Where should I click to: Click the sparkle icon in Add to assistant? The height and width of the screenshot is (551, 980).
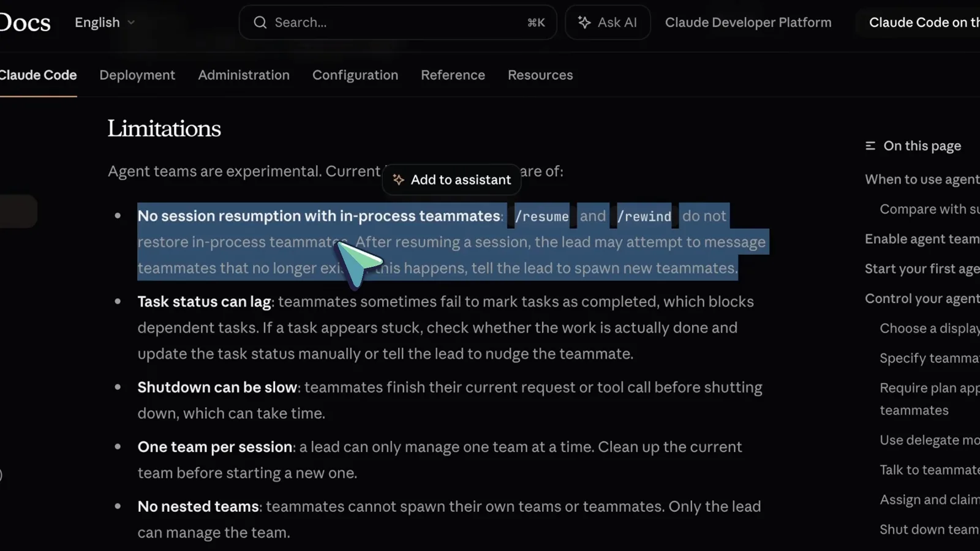pyautogui.click(x=399, y=179)
